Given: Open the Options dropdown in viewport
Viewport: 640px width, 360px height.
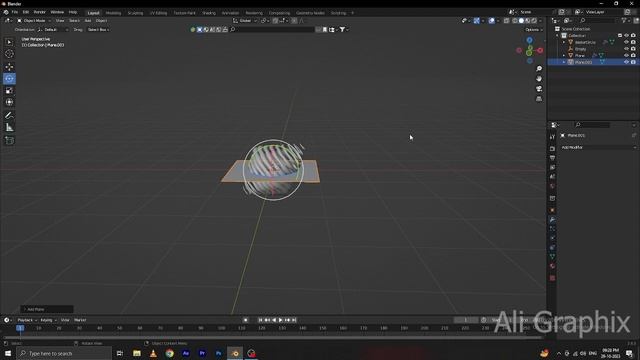Looking at the screenshot, I should pos(534,30).
